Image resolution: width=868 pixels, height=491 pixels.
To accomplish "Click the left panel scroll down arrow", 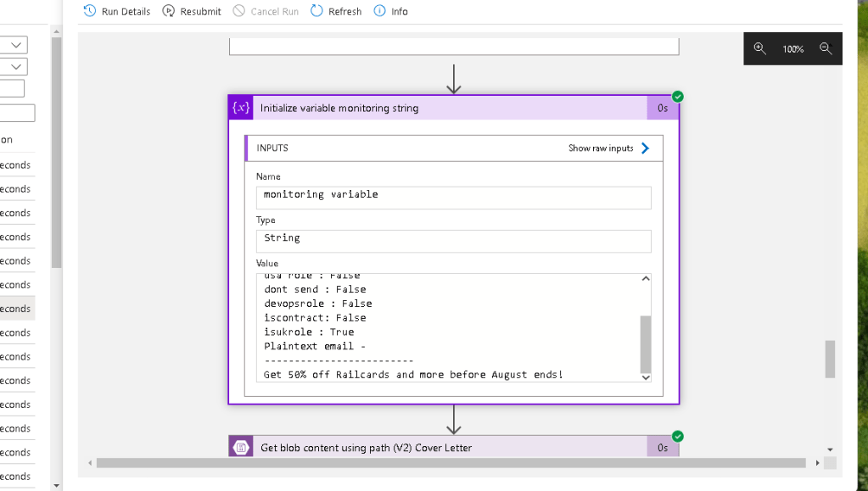I will coord(56,485).
